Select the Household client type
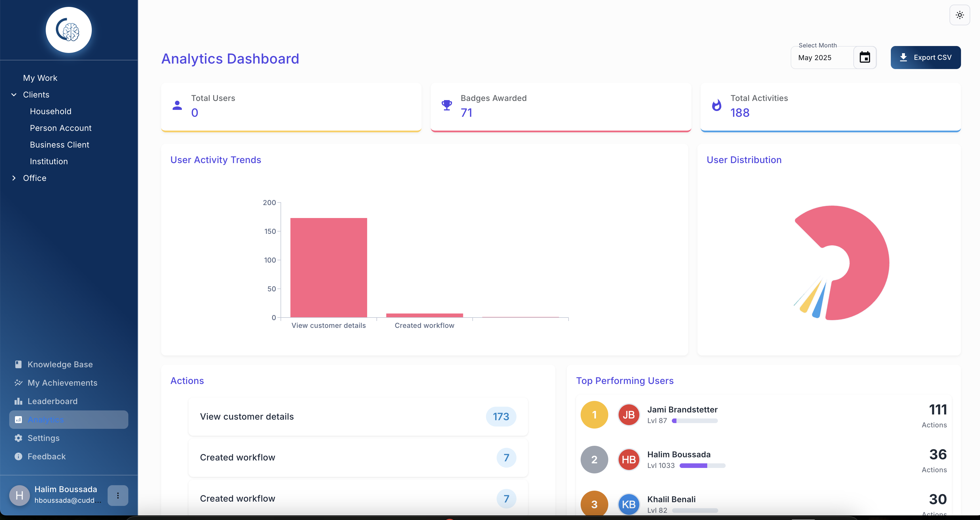Viewport: 980px width, 520px height. (51, 112)
